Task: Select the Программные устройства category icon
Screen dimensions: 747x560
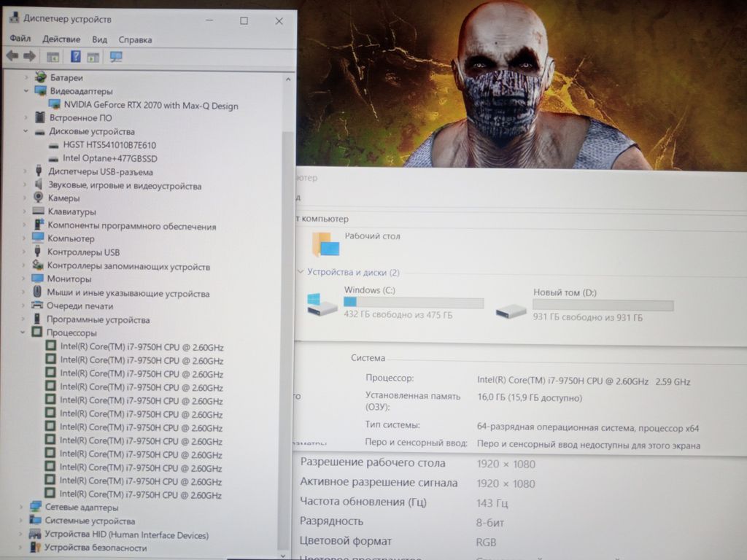Action: point(37,319)
